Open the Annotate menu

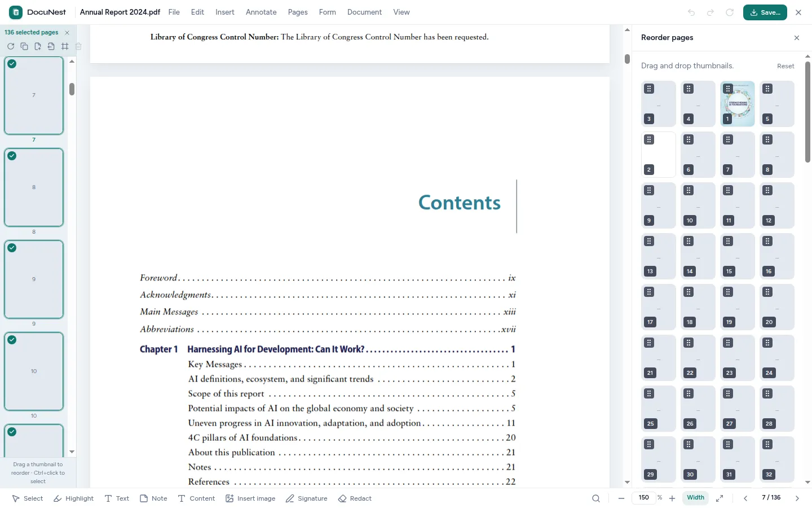(x=261, y=12)
